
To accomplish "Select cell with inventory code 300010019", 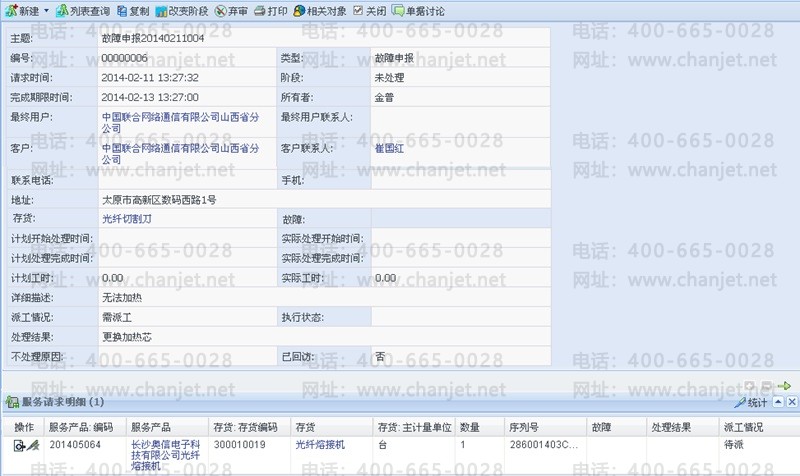I will pos(239,445).
